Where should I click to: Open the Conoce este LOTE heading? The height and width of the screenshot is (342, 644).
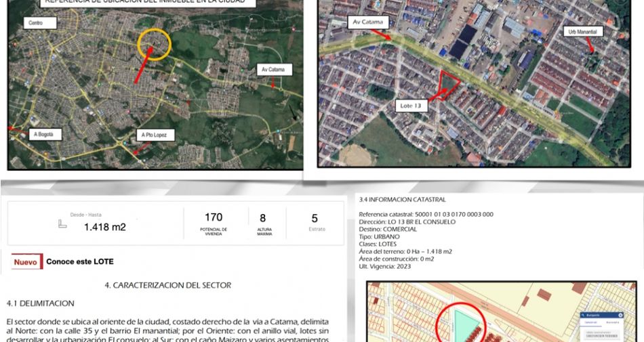[80, 261]
